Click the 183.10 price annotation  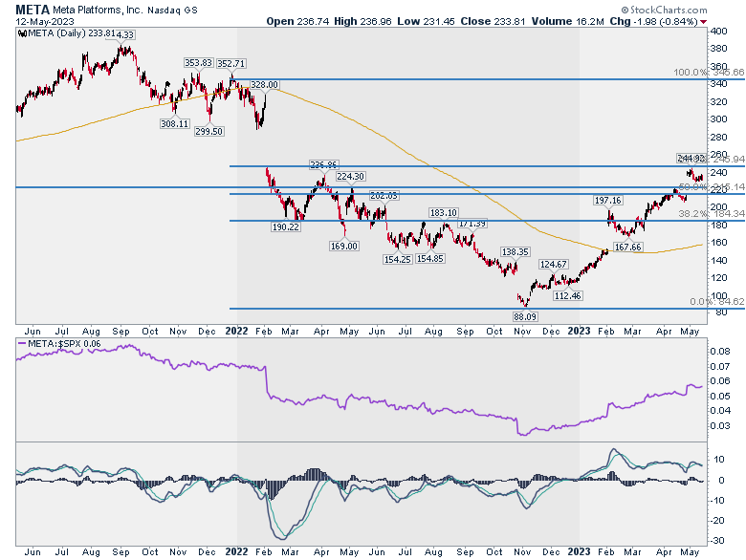[443, 213]
